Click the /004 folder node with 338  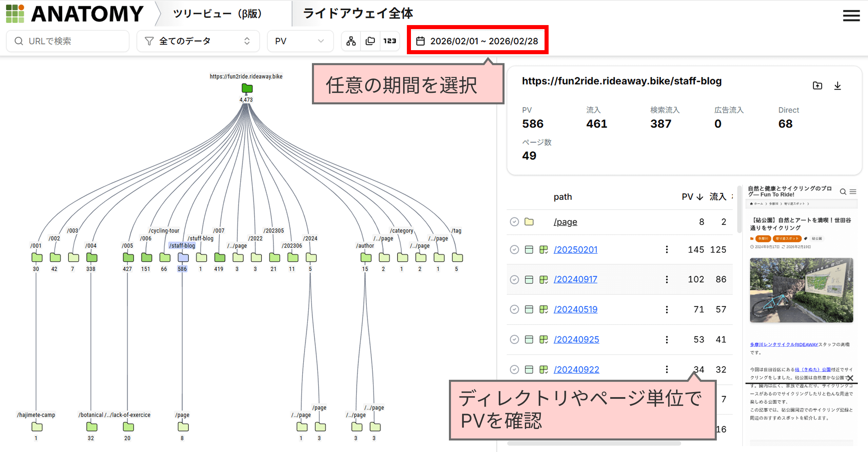click(91, 258)
